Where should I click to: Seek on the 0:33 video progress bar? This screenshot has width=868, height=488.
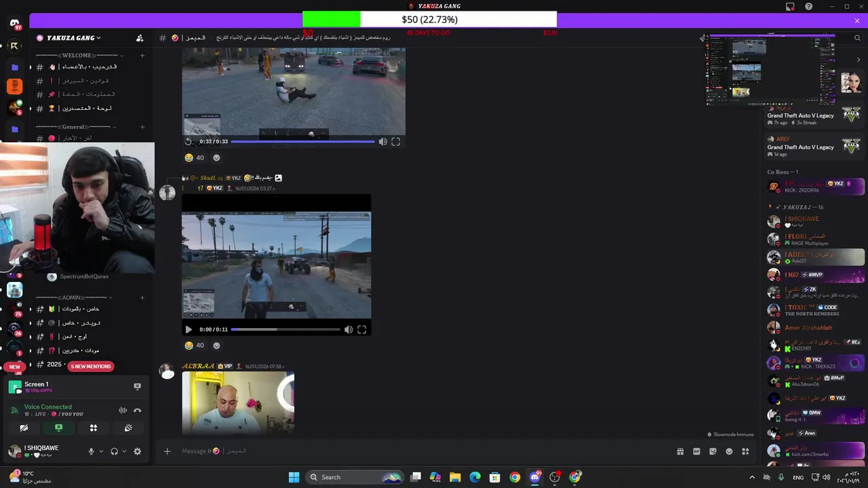302,142
